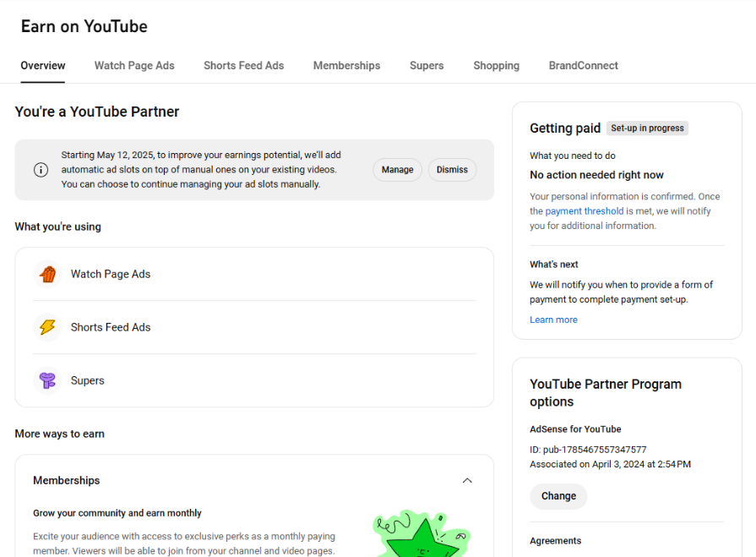The height and width of the screenshot is (557, 756).
Task: Click the 'Grow your community and earn monthly' text
Action: pyautogui.click(x=117, y=513)
